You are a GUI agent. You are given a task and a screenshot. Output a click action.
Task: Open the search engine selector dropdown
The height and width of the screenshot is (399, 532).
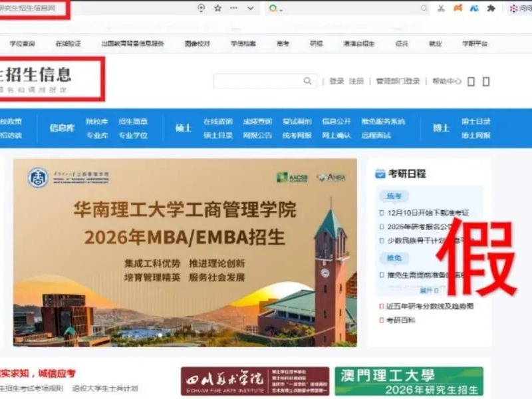(275, 8)
